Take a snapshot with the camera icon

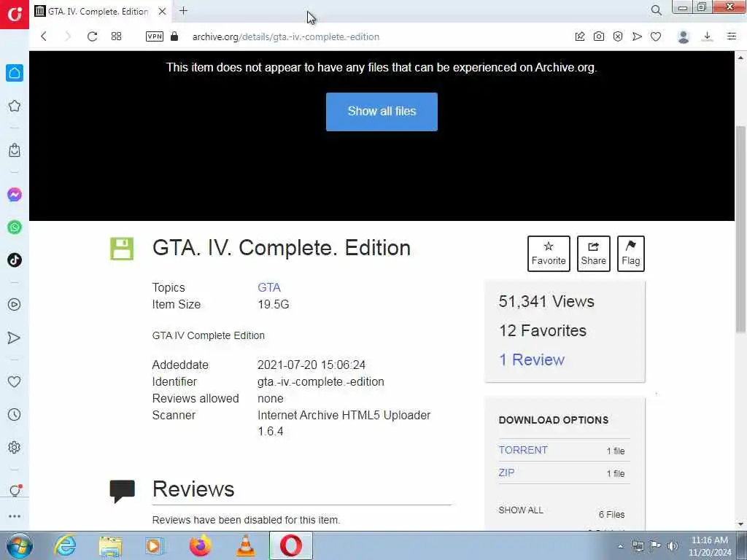599,36
